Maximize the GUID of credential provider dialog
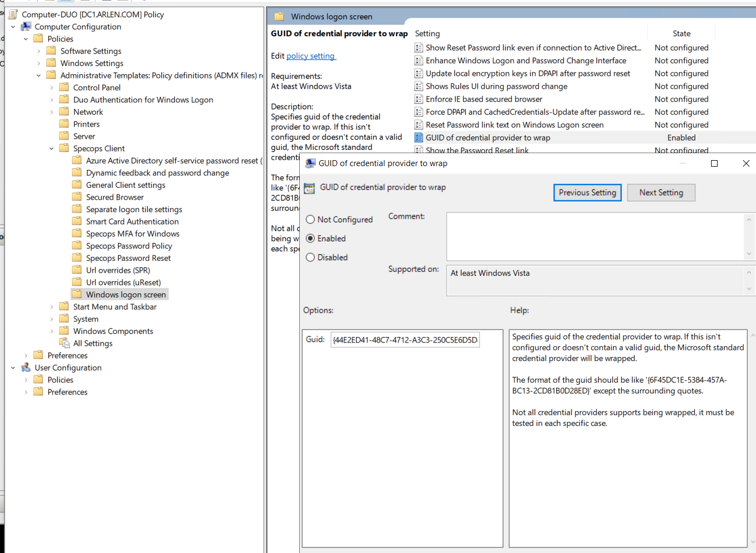756x553 pixels. coord(714,163)
